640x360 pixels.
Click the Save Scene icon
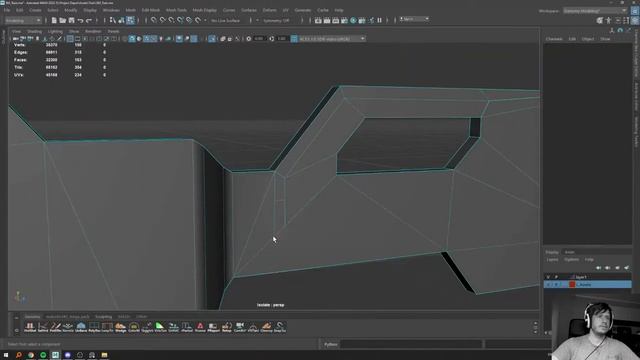(71, 20)
